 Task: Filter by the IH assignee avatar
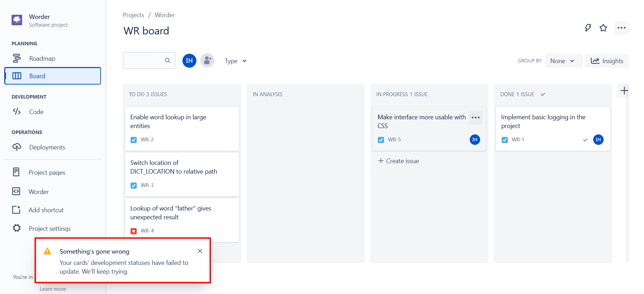coord(189,61)
